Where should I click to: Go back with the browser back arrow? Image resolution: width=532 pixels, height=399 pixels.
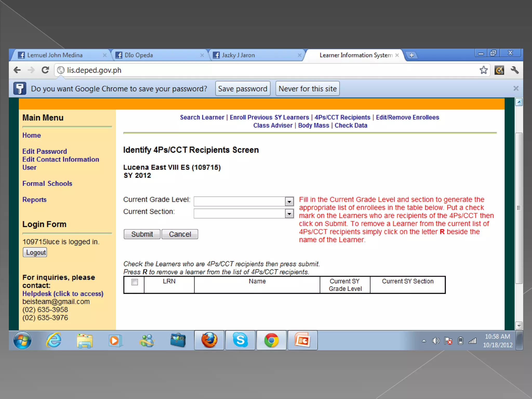[x=17, y=70]
